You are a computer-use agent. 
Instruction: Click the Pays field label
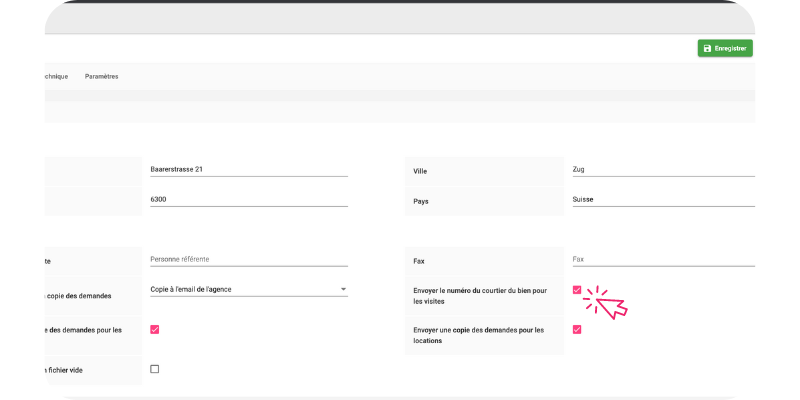421,201
